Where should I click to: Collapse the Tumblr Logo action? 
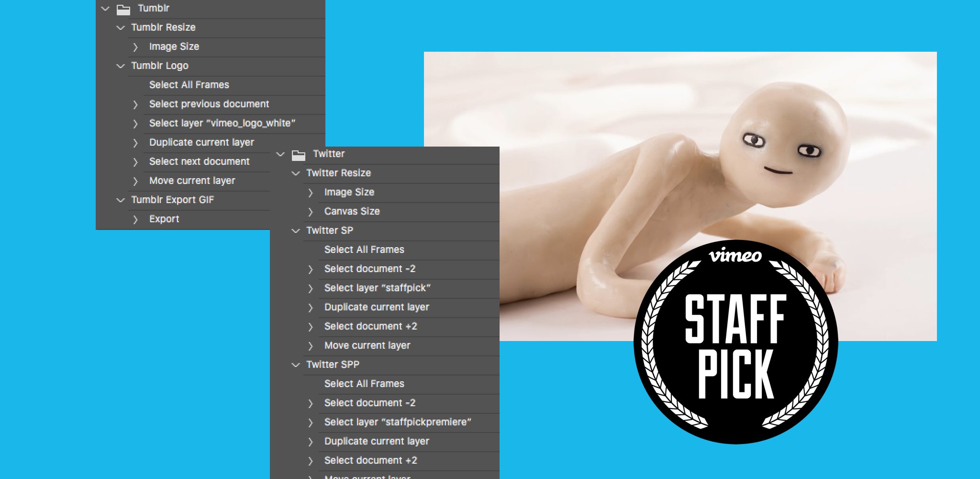121,66
